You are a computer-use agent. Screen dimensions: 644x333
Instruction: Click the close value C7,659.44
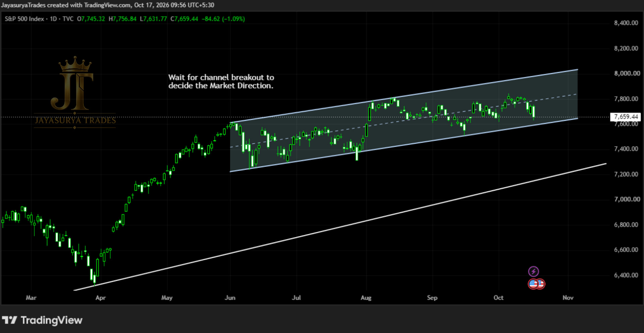184,19
